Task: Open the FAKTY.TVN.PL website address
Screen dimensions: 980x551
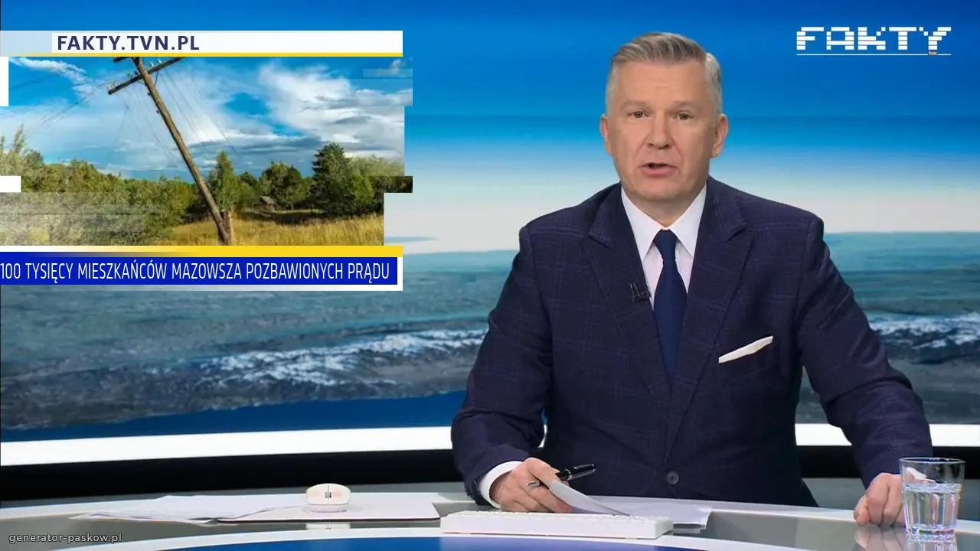Action: (128, 43)
